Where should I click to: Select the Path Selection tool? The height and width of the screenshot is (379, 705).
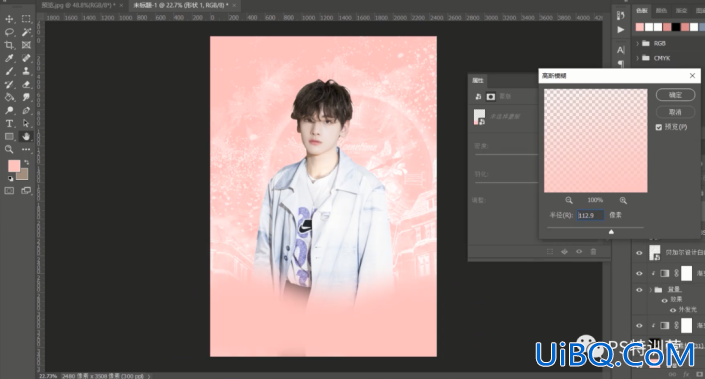26,123
